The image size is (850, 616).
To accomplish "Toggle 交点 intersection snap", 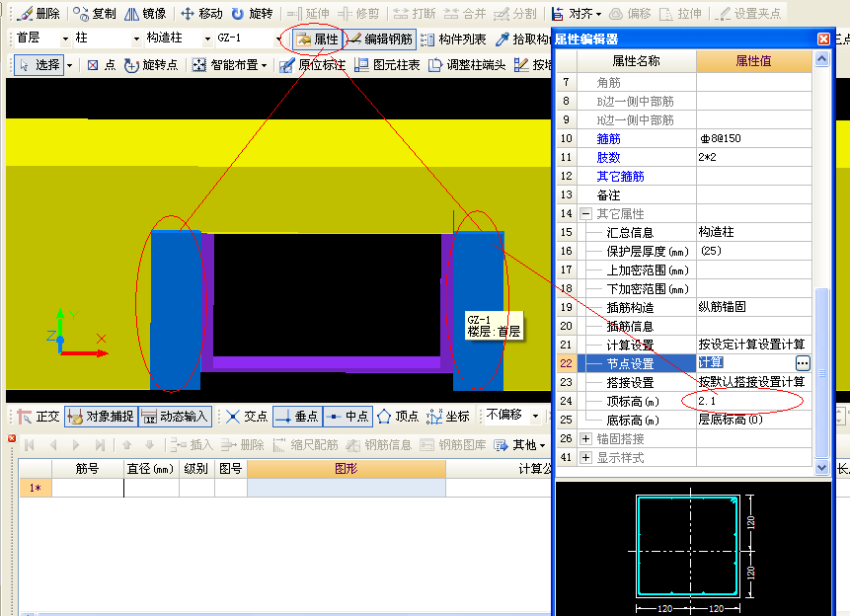I will tap(247, 417).
